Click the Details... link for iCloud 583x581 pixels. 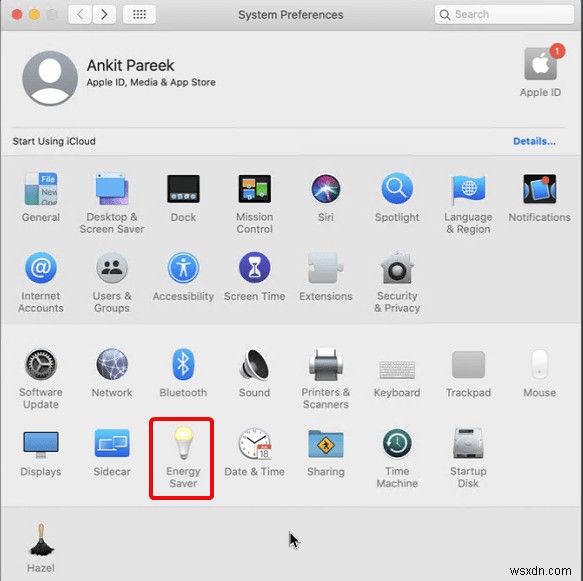[x=534, y=141]
